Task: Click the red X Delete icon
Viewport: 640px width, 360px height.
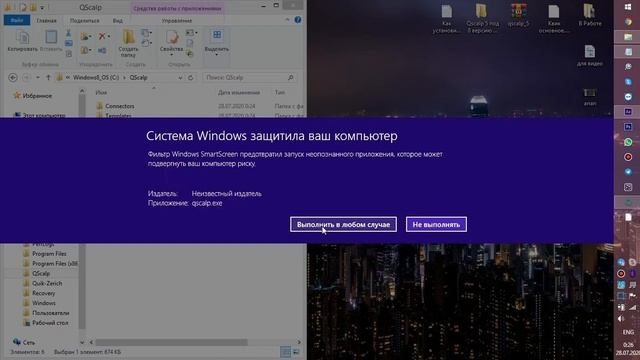Action: coord(102,36)
